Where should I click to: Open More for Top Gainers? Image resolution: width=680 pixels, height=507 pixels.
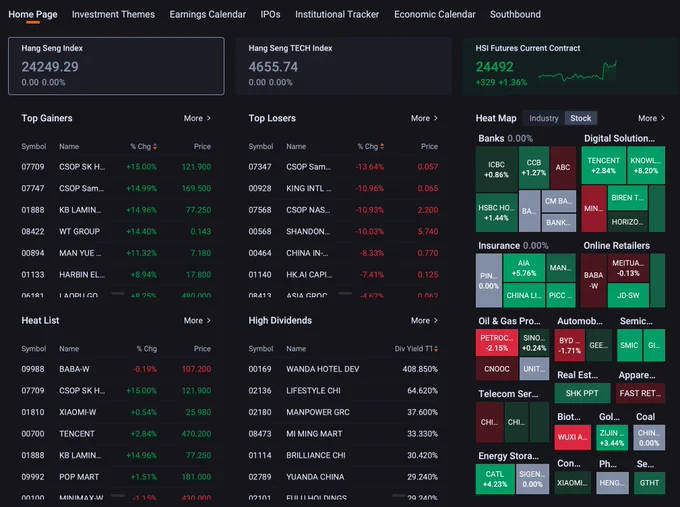[197, 118]
